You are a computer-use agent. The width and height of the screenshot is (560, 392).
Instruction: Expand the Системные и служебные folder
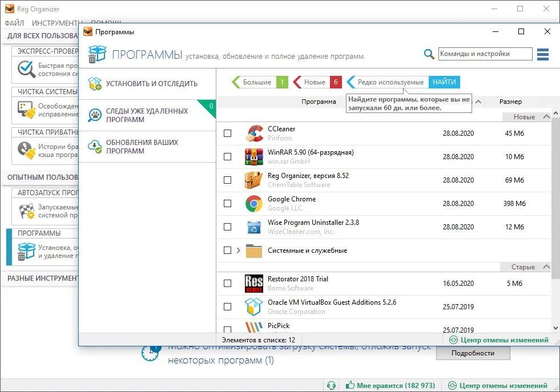(x=239, y=250)
